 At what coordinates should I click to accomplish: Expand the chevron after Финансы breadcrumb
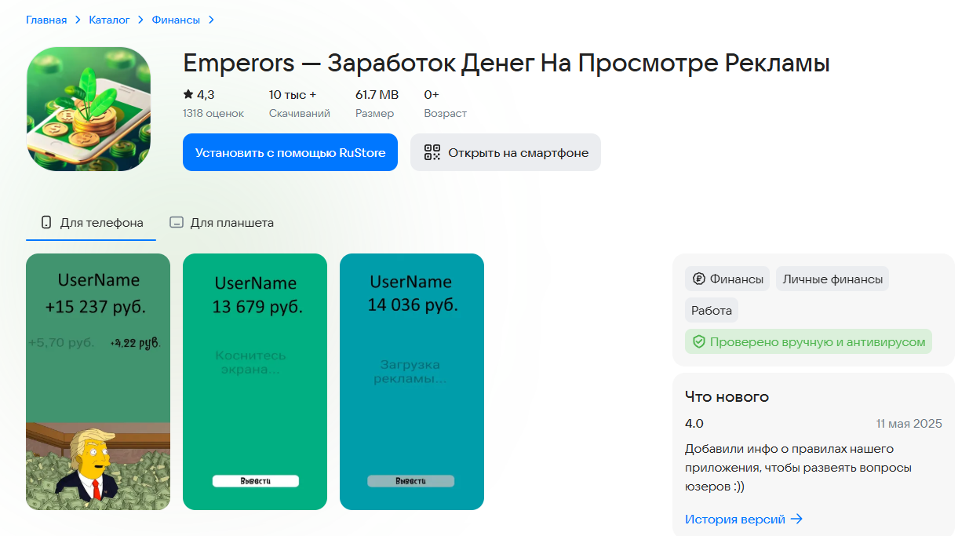[x=211, y=19]
